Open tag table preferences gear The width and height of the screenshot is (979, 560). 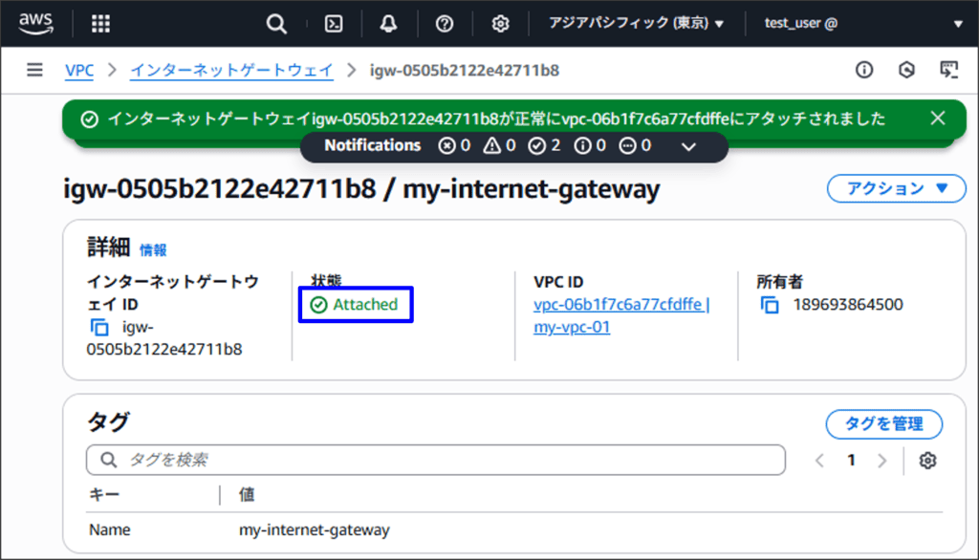tap(927, 461)
